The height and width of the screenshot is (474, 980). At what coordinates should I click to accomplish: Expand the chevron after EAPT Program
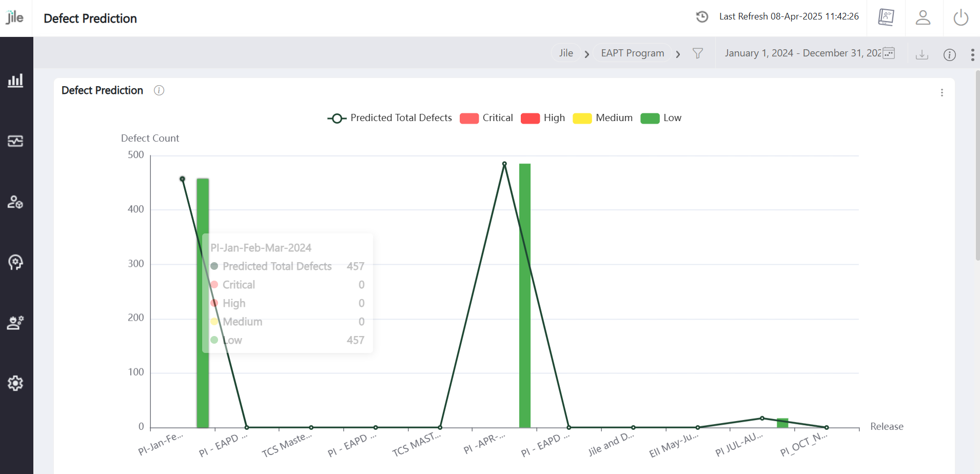click(x=678, y=54)
